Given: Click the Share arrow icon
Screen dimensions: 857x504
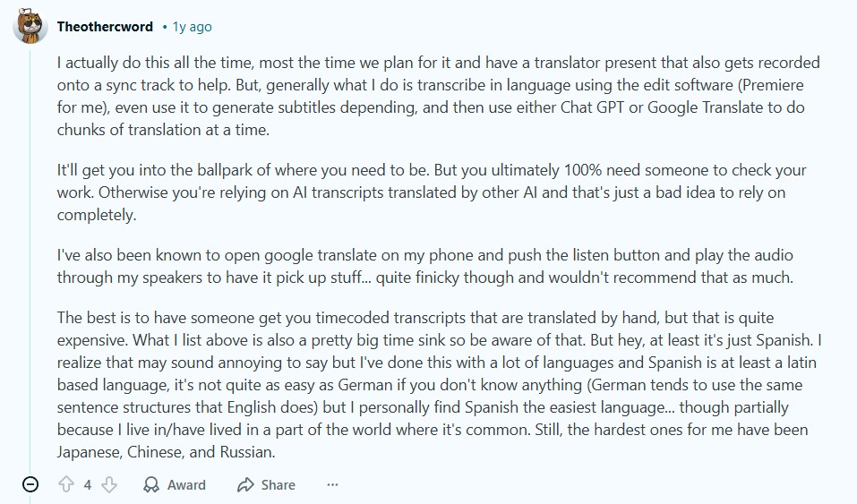Looking at the screenshot, I should pos(245,484).
